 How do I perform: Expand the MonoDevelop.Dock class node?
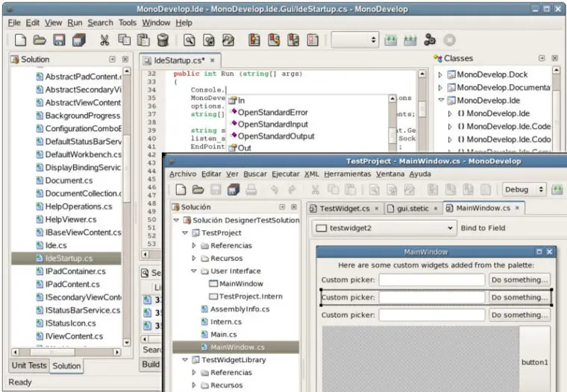tap(440, 75)
